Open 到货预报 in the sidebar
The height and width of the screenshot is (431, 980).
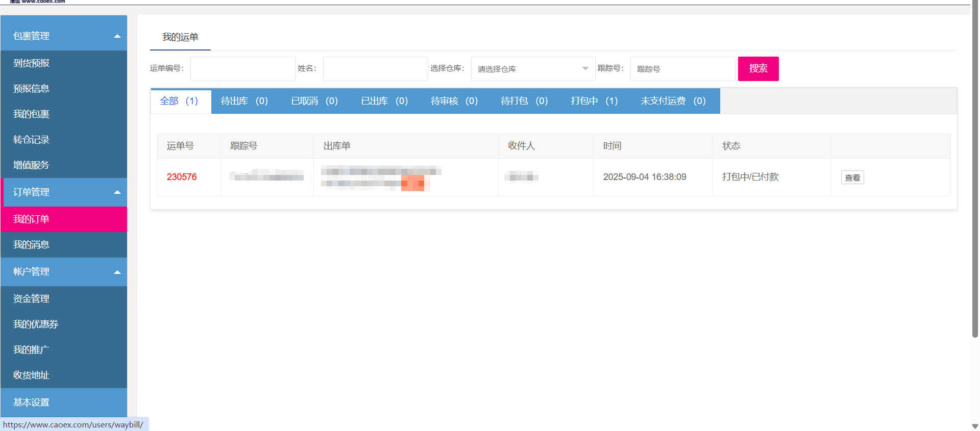pos(32,63)
